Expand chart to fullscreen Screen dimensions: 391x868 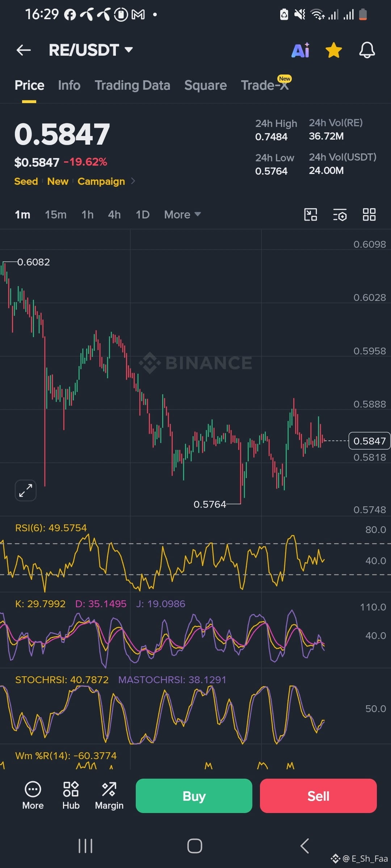click(26, 490)
